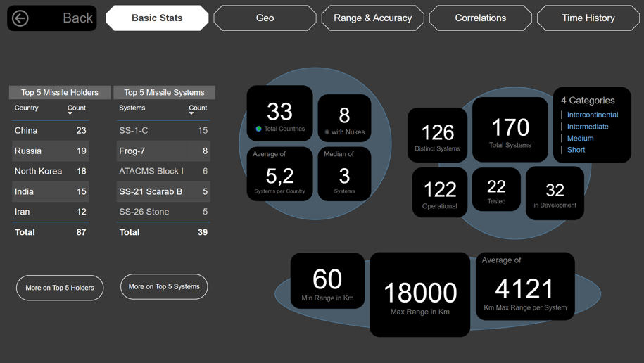Select the Iran row
The width and height of the screenshot is (644, 363).
51,212
